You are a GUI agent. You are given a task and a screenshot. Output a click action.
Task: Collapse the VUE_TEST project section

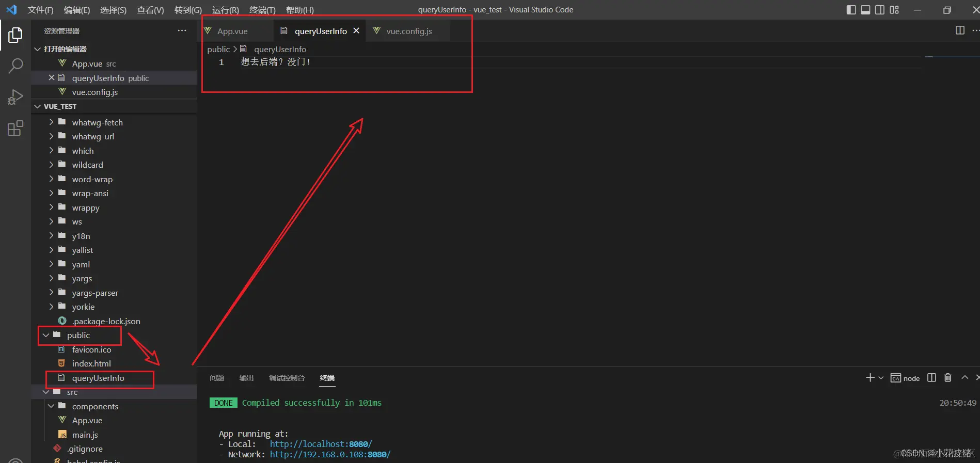[x=37, y=106]
